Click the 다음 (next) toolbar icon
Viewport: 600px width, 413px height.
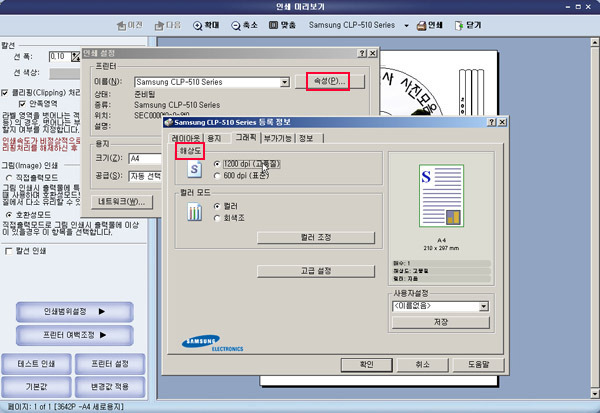(x=159, y=26)
